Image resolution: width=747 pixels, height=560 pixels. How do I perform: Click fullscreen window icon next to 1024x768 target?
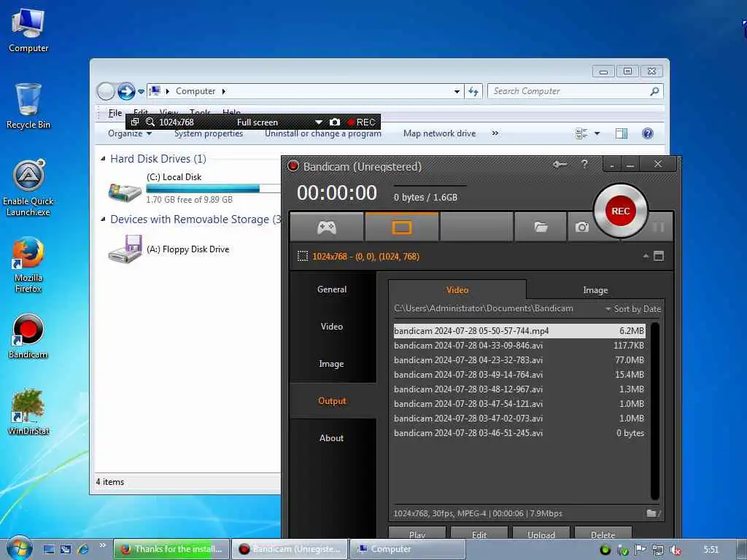point(659,256)
